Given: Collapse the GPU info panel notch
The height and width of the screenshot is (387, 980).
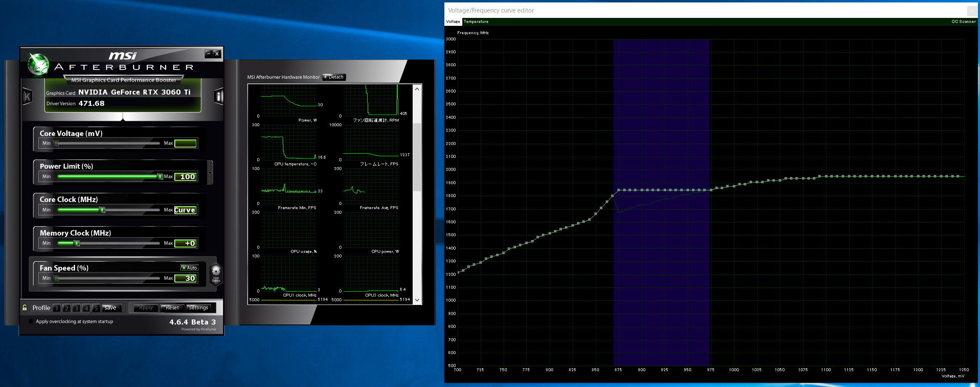Looking at the screenshot, I should coord(123,116).
